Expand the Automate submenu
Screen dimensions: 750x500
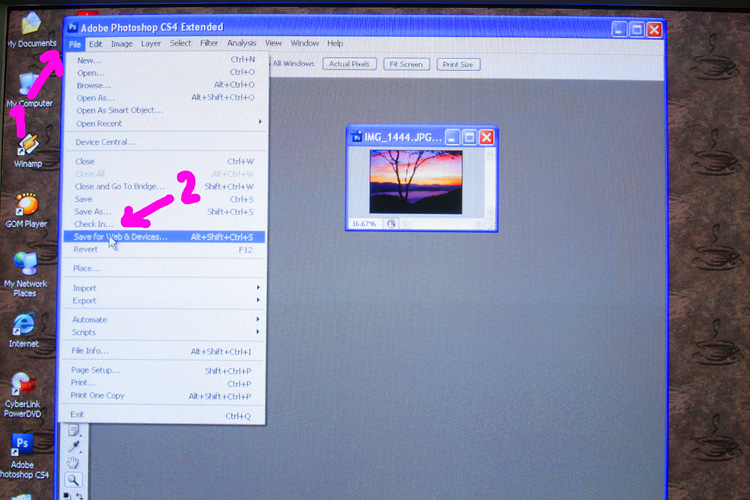coord(164,320)
